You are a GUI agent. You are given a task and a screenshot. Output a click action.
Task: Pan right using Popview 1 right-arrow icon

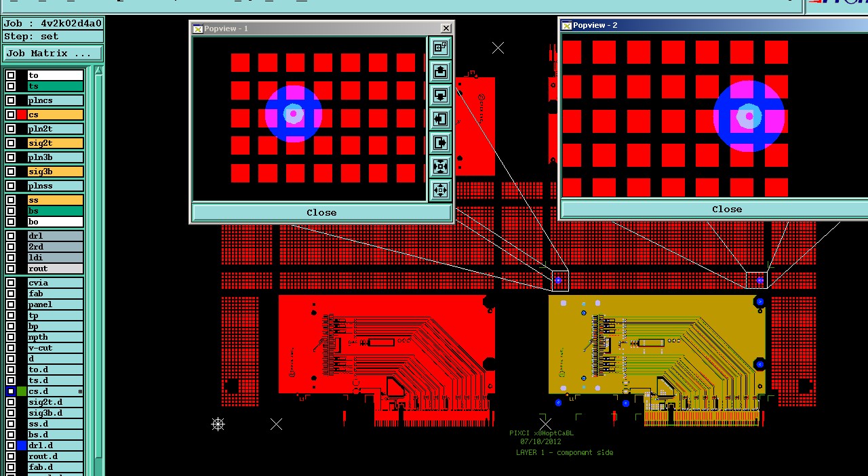tap(441, 143)
